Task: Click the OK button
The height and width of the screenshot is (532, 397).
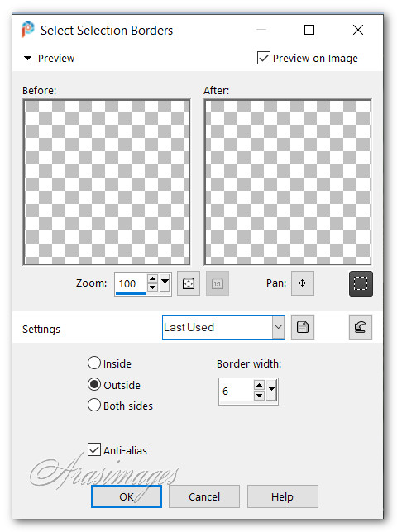Action: click(x=127, y=496)
